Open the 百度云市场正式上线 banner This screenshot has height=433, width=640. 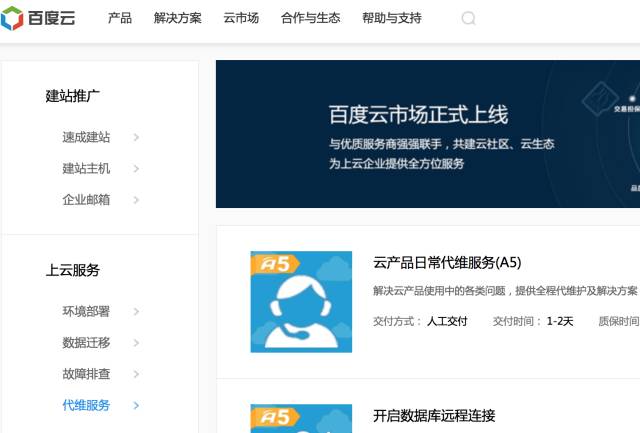click(428, 134)
